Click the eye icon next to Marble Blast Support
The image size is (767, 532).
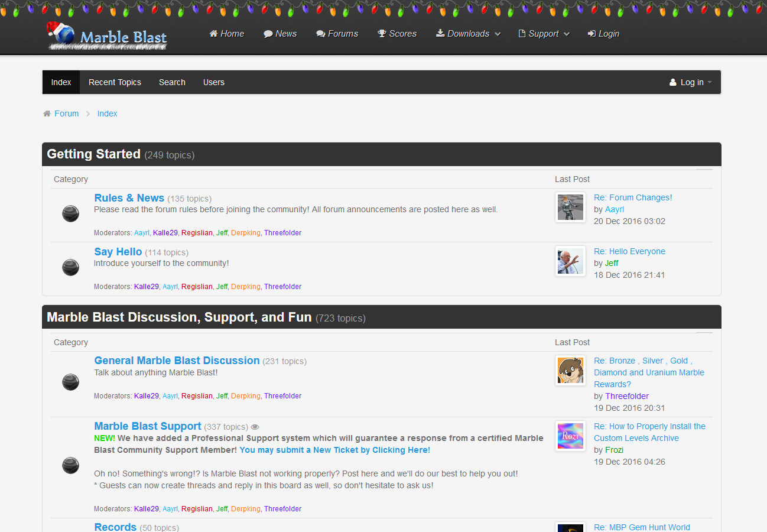point(255,427)
